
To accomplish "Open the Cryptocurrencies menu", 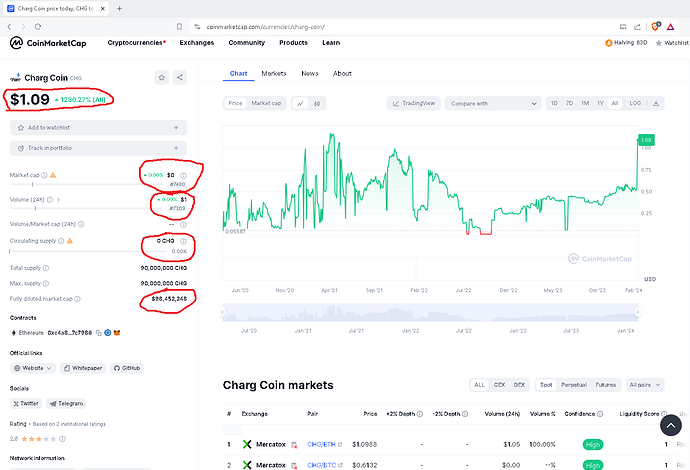I will pos(136,43).
